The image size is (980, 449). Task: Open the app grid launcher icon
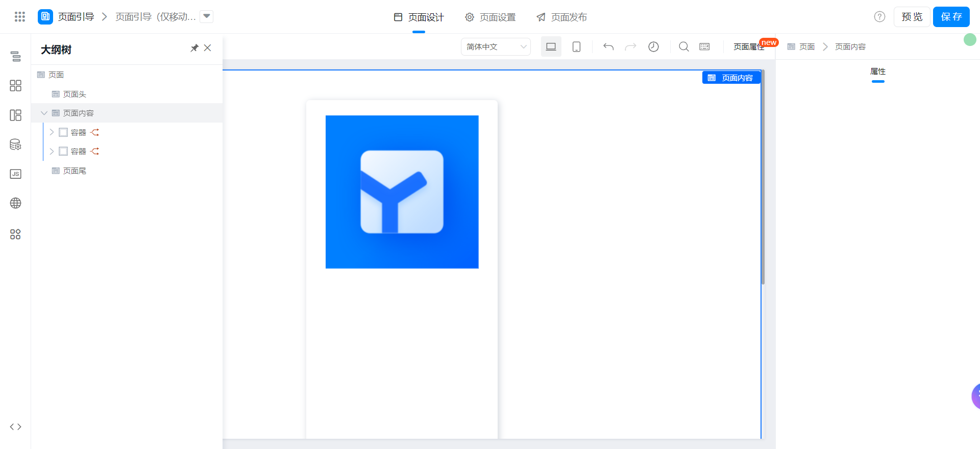[x=20, y=17]
